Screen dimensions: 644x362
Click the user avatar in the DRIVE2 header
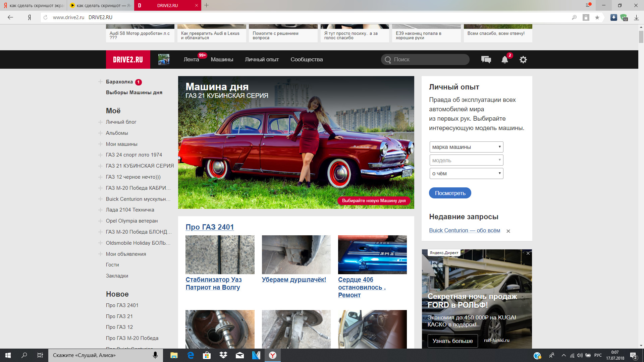tap(164, 59)
